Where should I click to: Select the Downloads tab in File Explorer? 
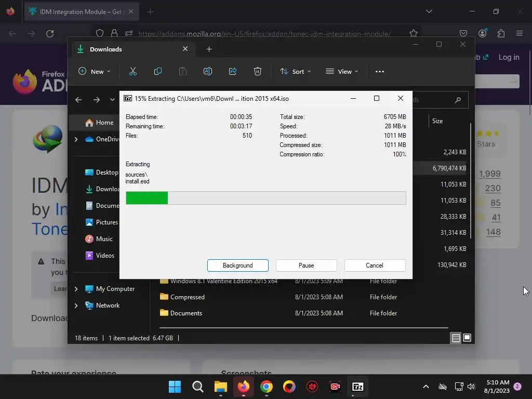tap(134, 49)
